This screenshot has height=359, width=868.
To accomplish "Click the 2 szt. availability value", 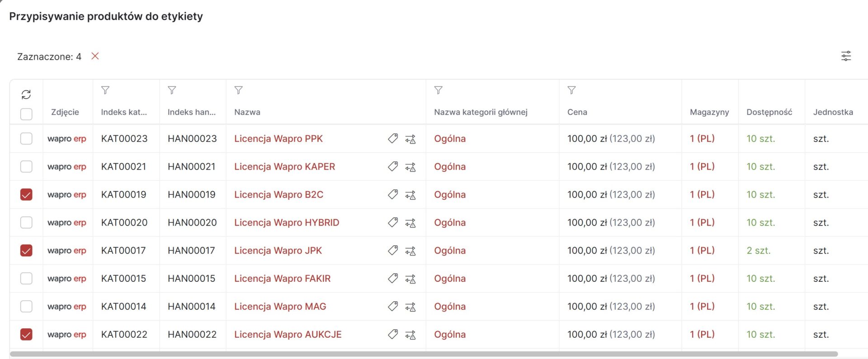I will point(759,250).
